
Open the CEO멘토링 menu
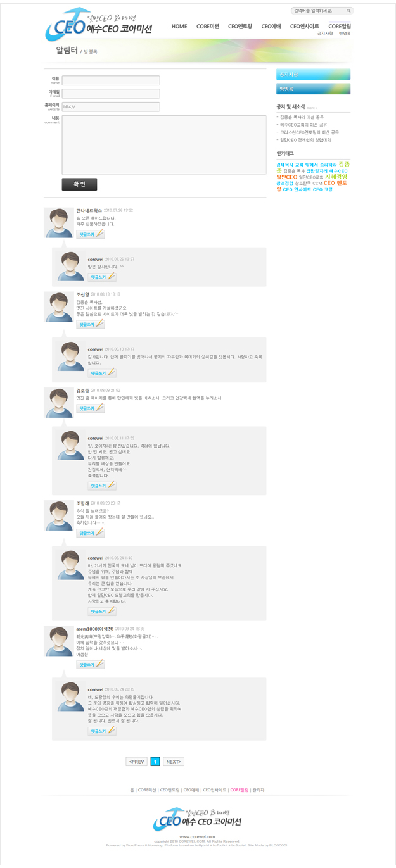click(x=240, y=27)
